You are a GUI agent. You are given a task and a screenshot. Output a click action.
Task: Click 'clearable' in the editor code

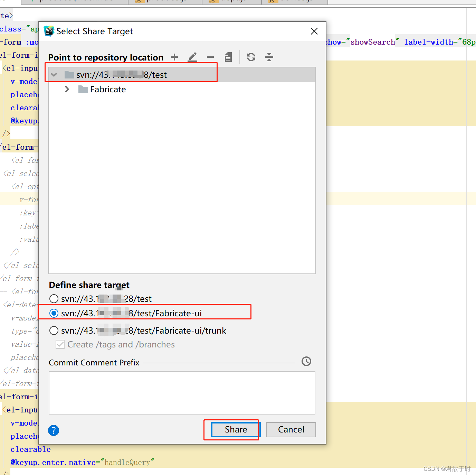pyautogui.click(x=30, y=449)
